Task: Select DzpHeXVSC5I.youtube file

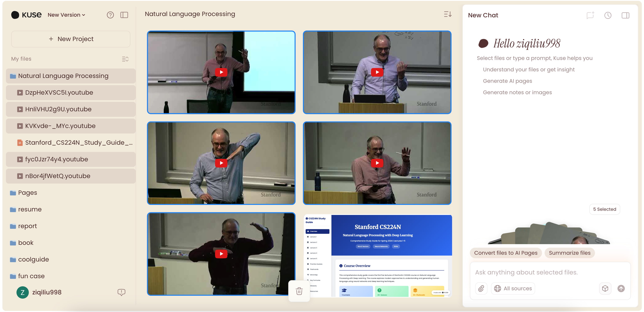Action: click(x=59, y=93)
